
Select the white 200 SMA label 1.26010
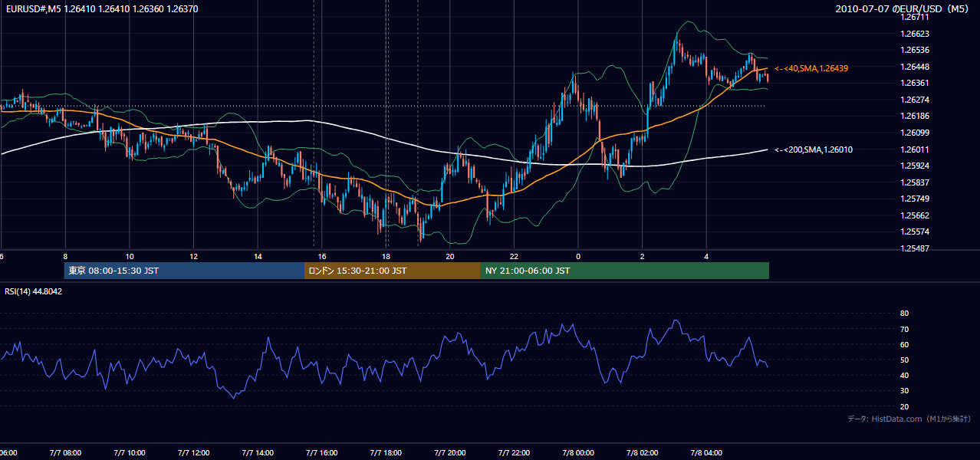[x=814, y=149]
